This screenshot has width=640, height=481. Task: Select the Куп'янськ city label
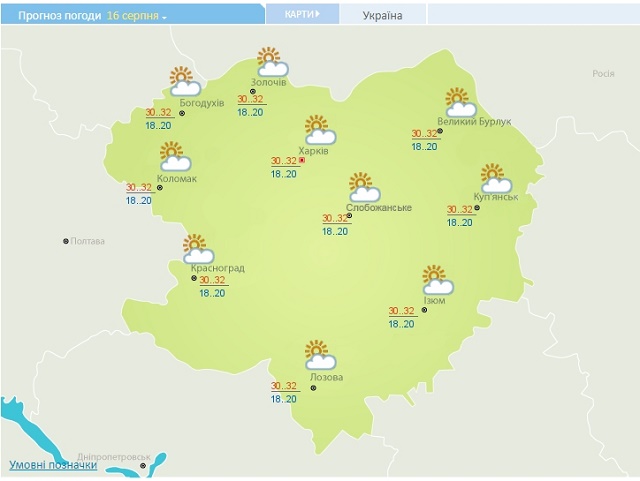(x=496, y=196)
